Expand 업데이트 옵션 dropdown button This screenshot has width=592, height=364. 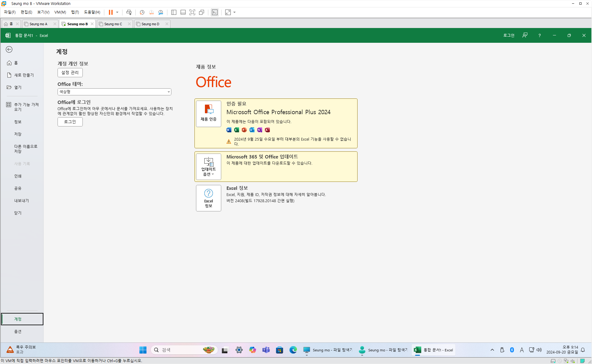[x=209, y=167]
